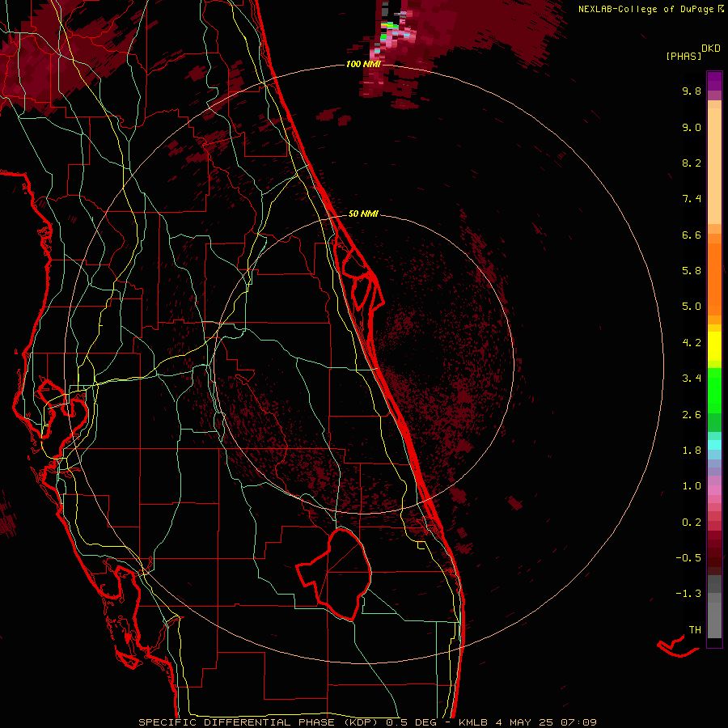Select the 5.0 scale value
Image resolution: width=728 pixels, height=728 pixels.
(692, 307)
